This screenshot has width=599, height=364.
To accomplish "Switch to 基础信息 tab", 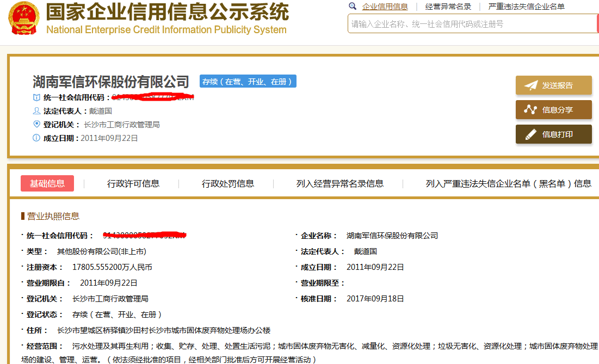I will 47,183.
